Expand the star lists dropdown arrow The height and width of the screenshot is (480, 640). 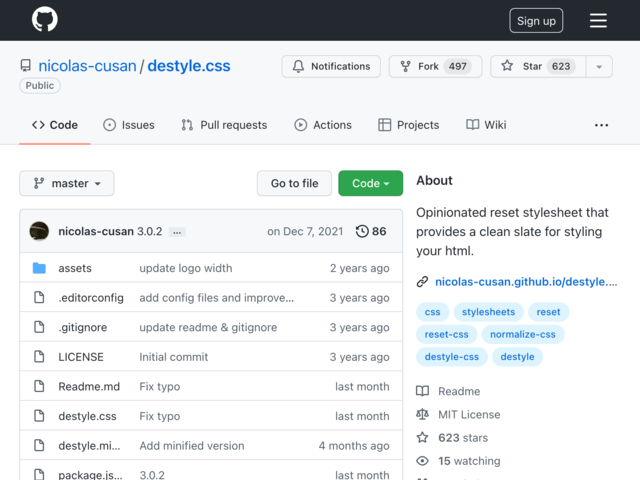pyautogui.click(x=599, y=66)
